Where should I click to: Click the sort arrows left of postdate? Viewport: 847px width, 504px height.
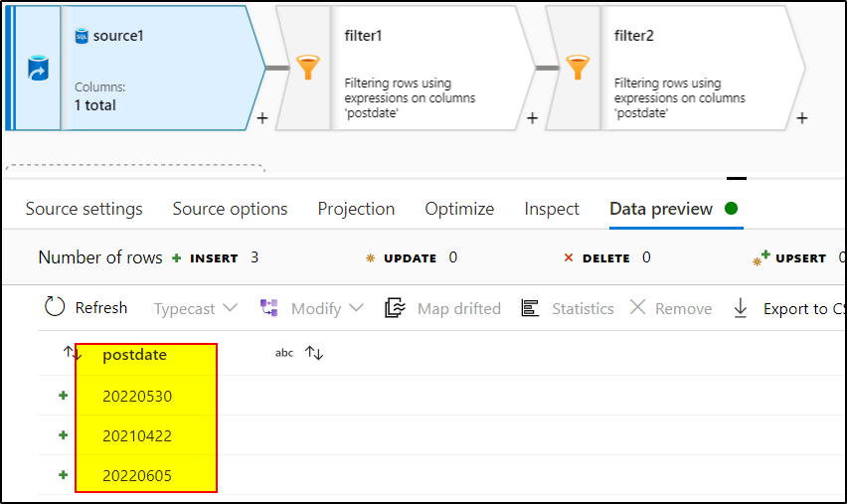[x=72, y=353]
